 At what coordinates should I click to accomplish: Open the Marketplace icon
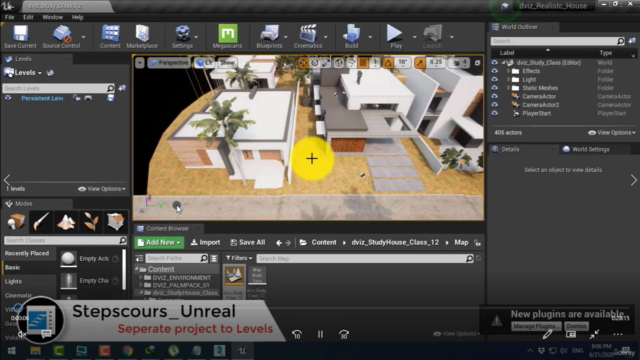[142, 36]
